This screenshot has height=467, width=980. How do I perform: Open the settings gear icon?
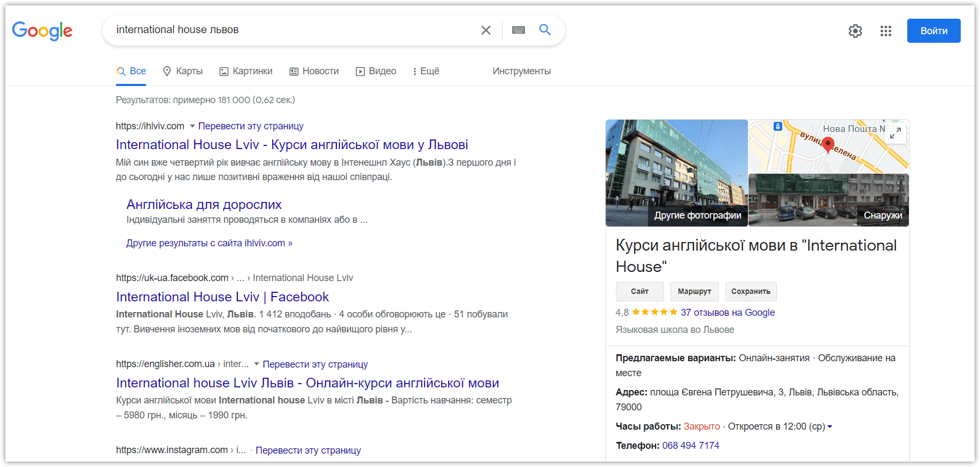(855, 31)
